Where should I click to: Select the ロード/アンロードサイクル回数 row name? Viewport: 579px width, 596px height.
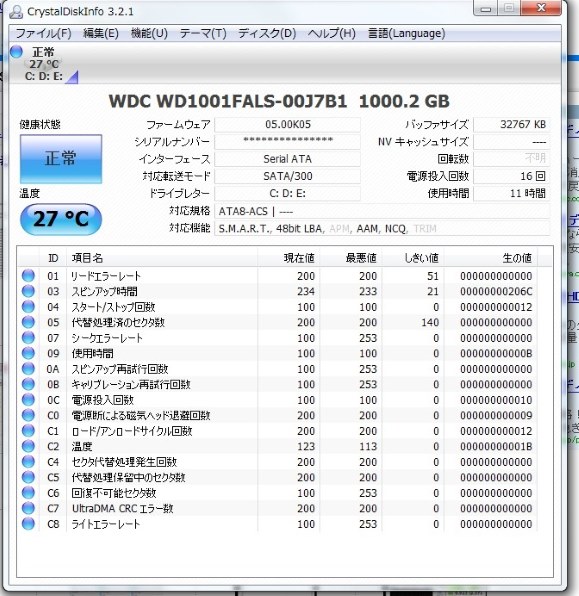pos(132,431)
